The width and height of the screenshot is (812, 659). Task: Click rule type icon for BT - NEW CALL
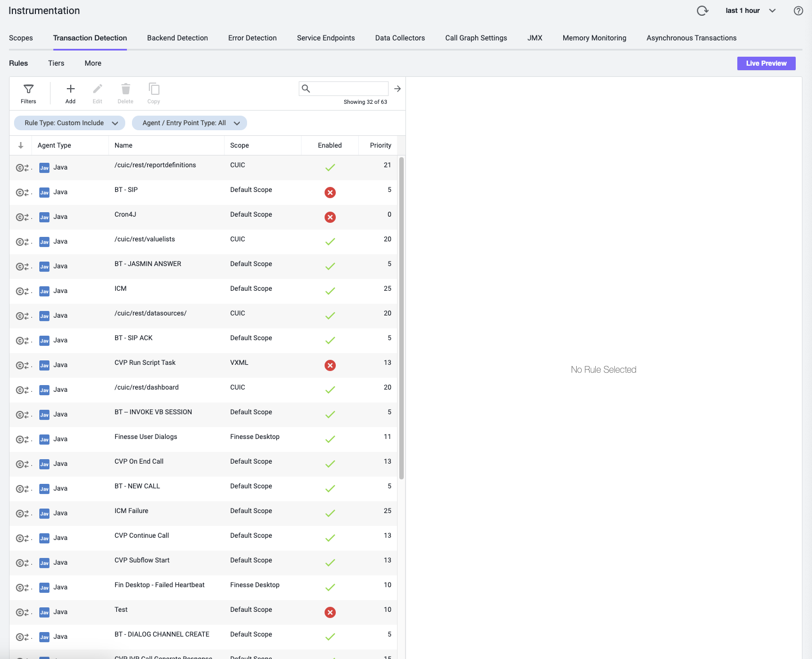(x=22, y=489)
